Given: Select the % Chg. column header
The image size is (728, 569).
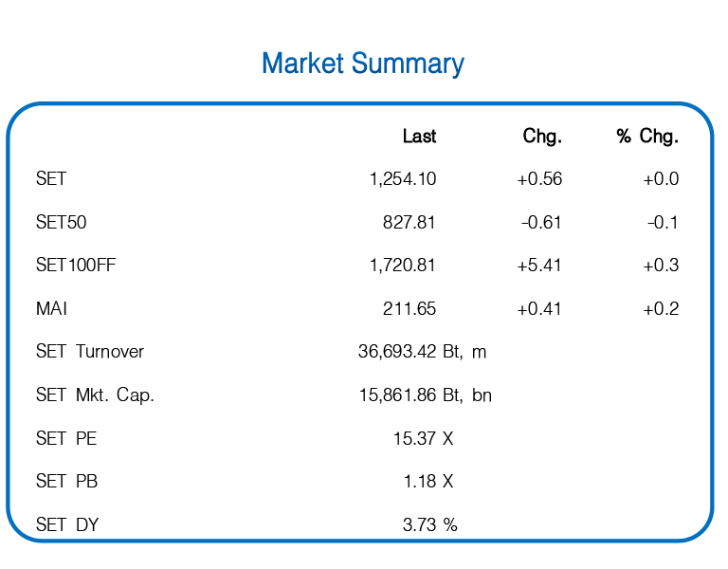Looking at the screenshot, I should click(647, 137).
